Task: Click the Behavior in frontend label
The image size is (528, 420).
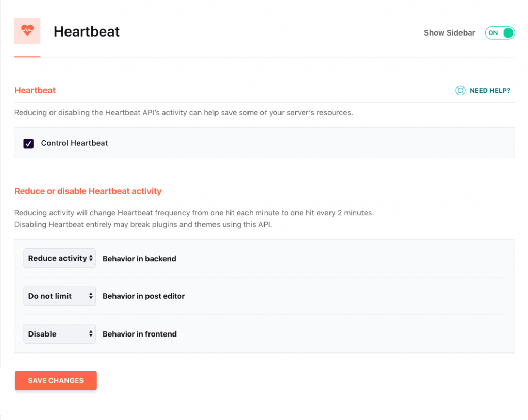Action: click(140, 334)
